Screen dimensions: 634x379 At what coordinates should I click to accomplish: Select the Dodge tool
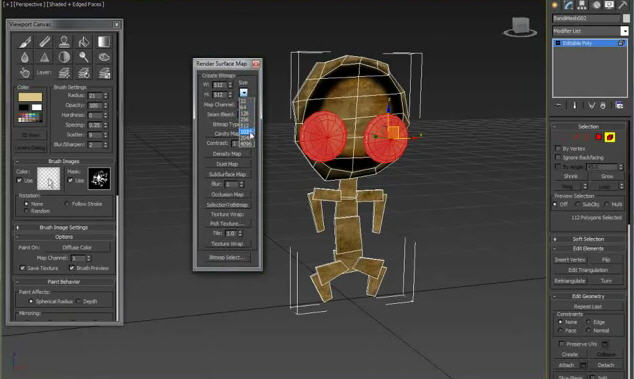[84, 57]
